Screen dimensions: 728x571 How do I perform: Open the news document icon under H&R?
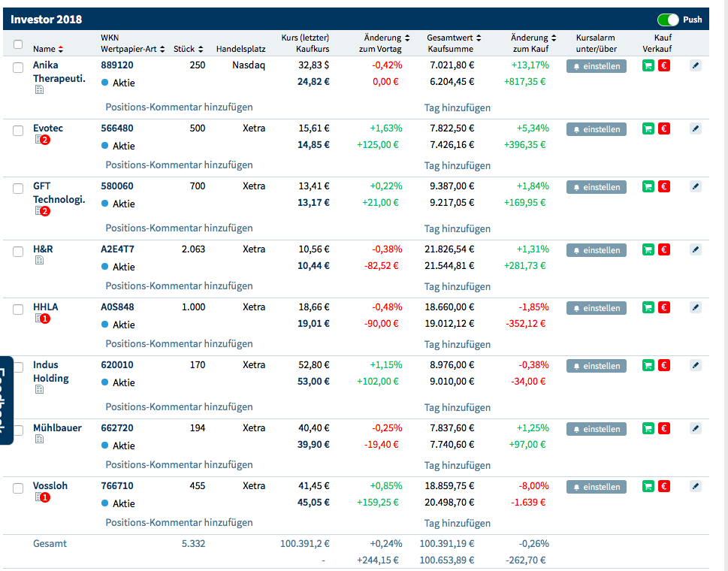click(40, 261)
